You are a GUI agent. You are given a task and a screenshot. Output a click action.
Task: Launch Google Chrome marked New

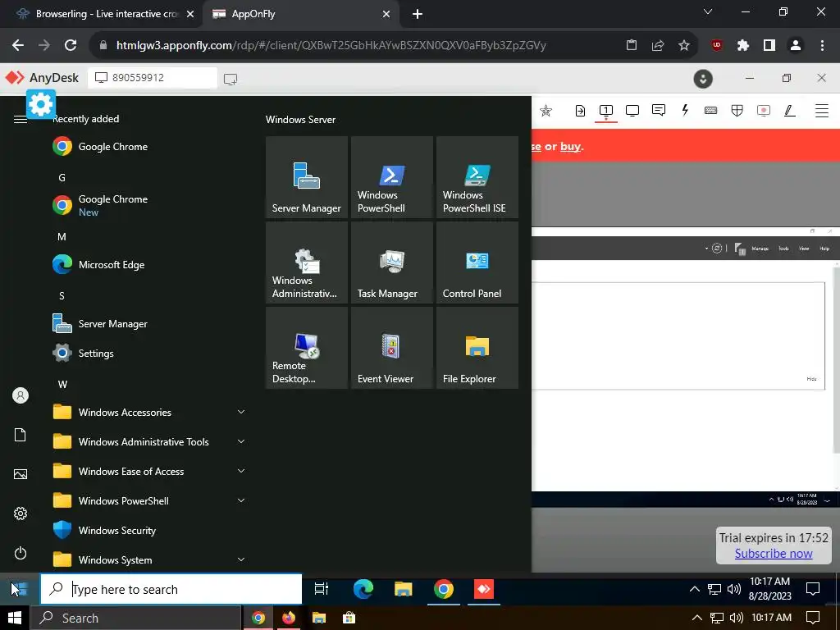pyautogui.click(x=150, y=205)
